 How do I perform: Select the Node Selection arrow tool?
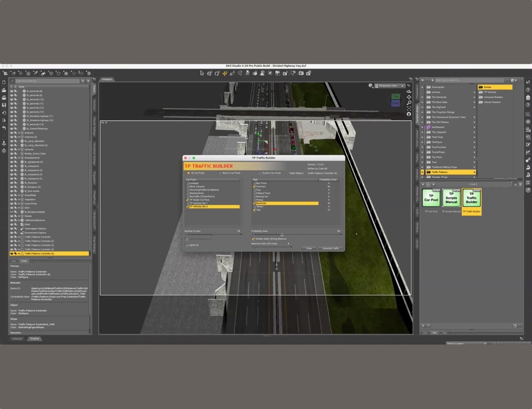pos(202,73)
